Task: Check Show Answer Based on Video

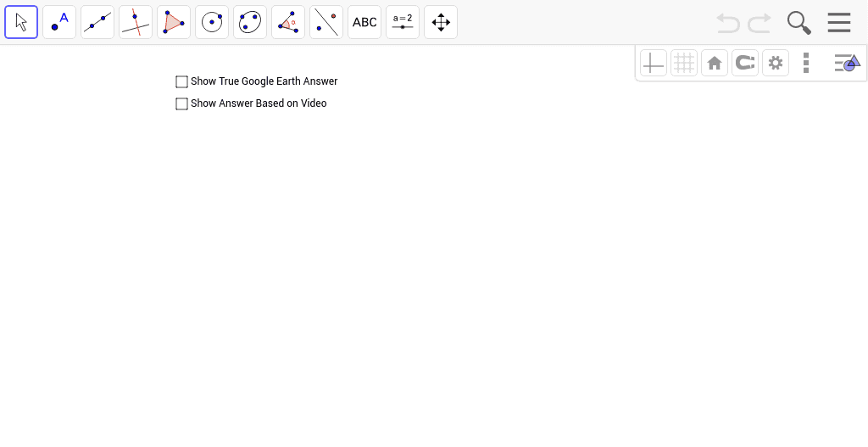Action: (181, 103)
